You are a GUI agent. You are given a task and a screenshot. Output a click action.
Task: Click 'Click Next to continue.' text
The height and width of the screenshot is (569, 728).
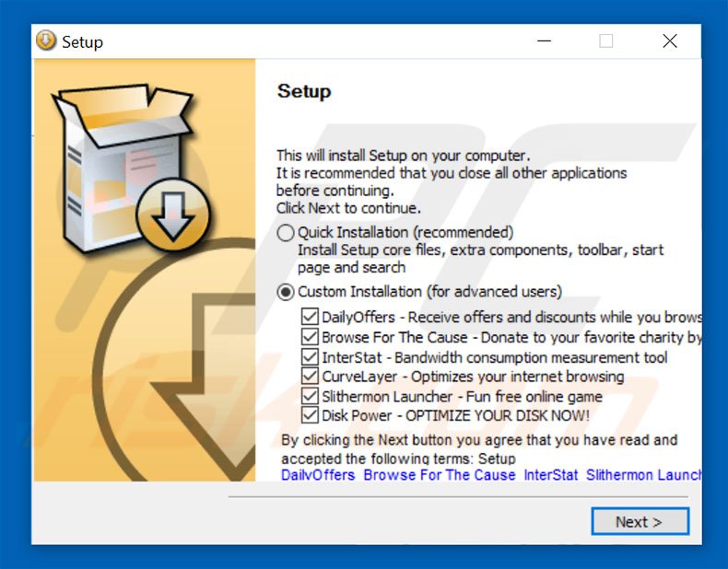348,208
